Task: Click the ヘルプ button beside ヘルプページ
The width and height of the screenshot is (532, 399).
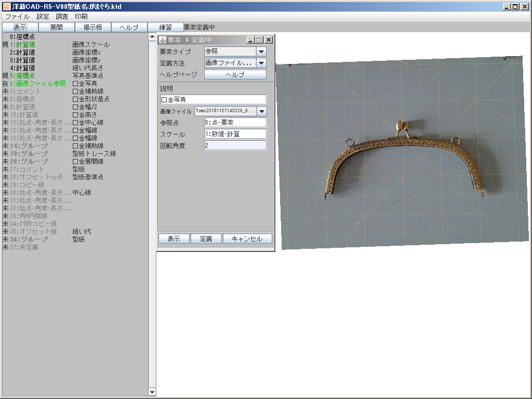Action: (235, 75)
